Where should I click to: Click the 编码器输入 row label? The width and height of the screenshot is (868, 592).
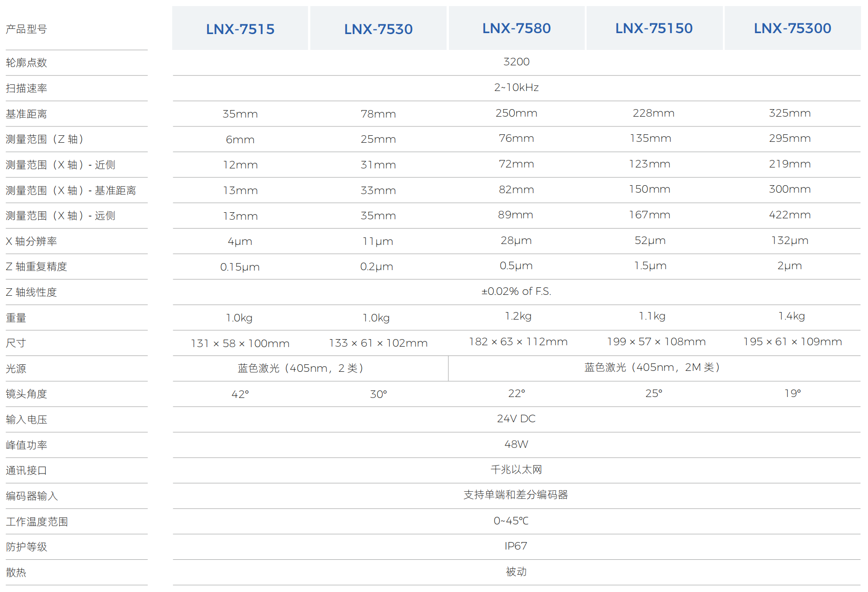[x=32, y=496]
